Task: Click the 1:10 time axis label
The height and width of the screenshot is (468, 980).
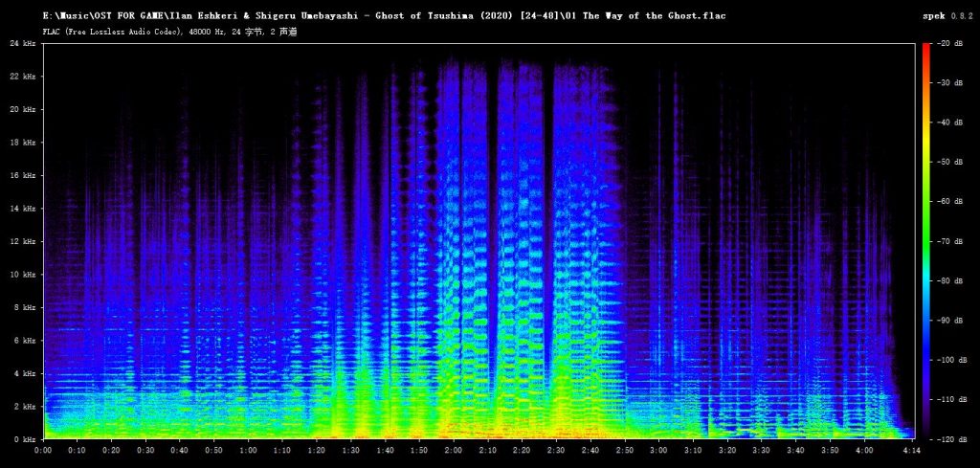Action: [x=282, y=450]
